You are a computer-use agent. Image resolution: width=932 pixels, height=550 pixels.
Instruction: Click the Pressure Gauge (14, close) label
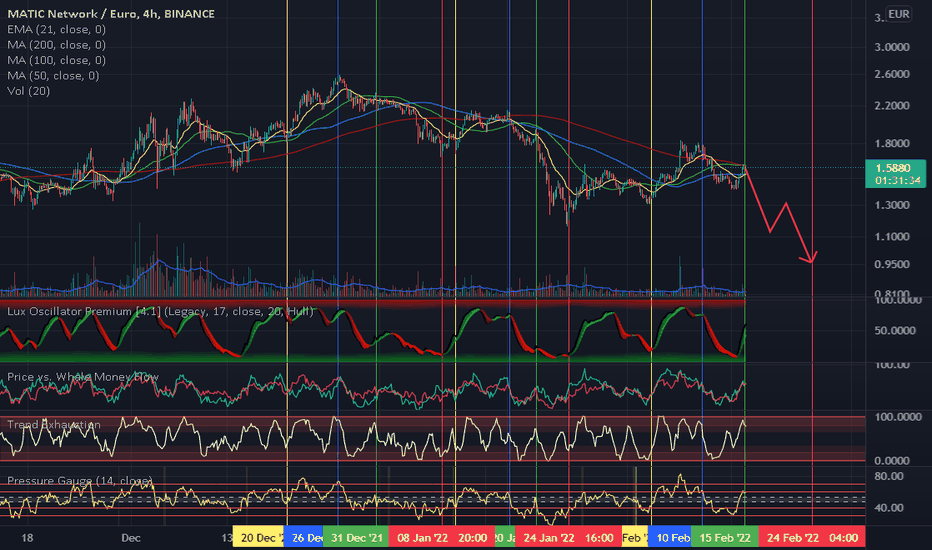coord(80,480)
